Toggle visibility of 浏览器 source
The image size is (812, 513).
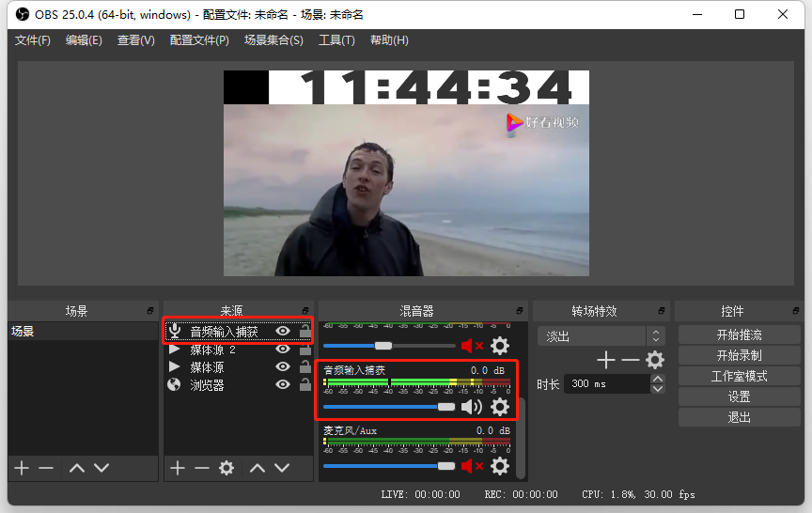(282, 384)
